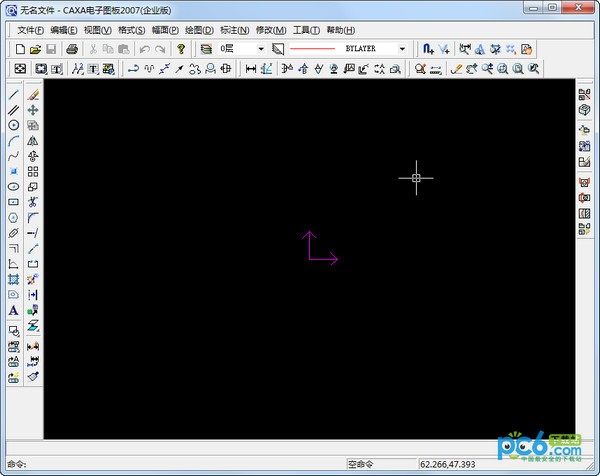The width and height of the screenshot is (600, 476).
Task: Expand the layer dropdown showing 0层
Action: click(261, 48)
